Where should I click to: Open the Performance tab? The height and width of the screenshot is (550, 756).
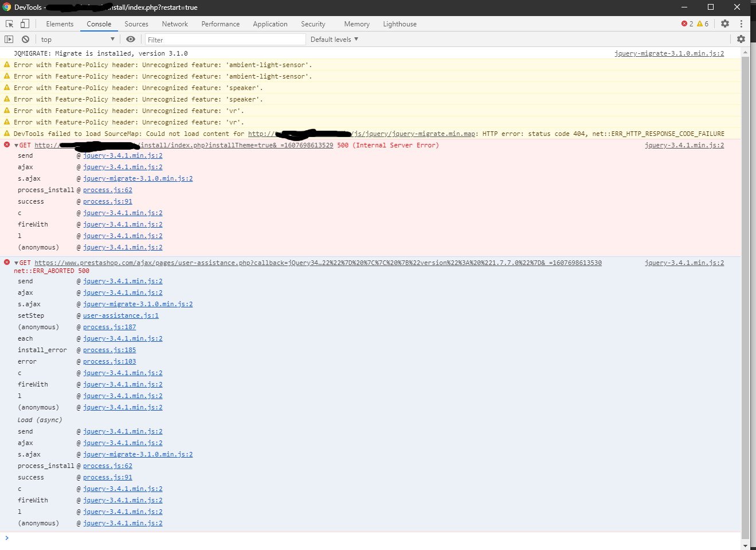pos(221,24)
